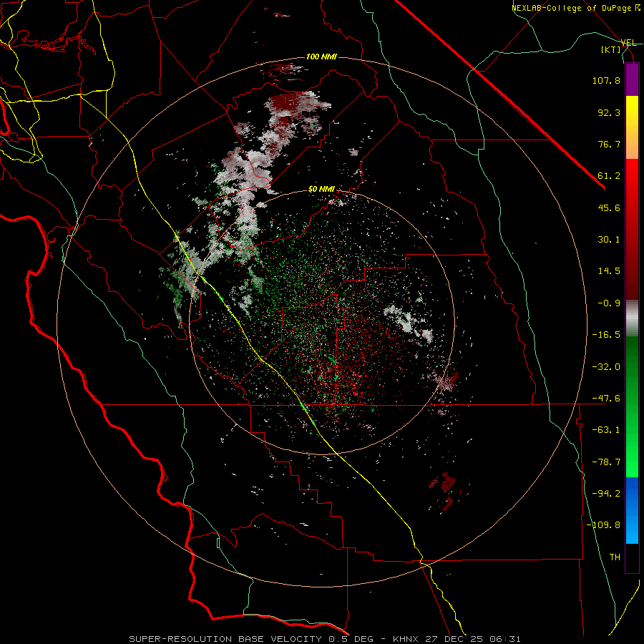This screenshot has width=644, height=644.
Task: Select the 107.8 velocity scale value
Action: pos(606,80)
